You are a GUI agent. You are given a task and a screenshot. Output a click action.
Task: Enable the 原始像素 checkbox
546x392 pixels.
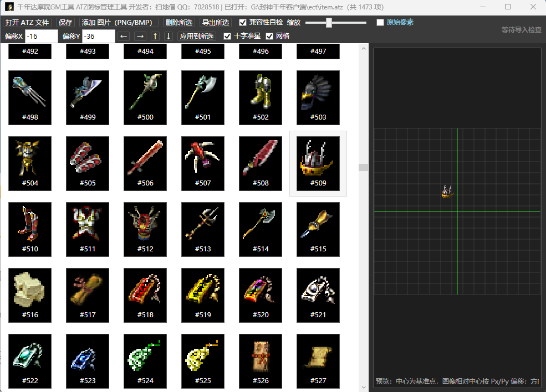(x=380, y=23)
